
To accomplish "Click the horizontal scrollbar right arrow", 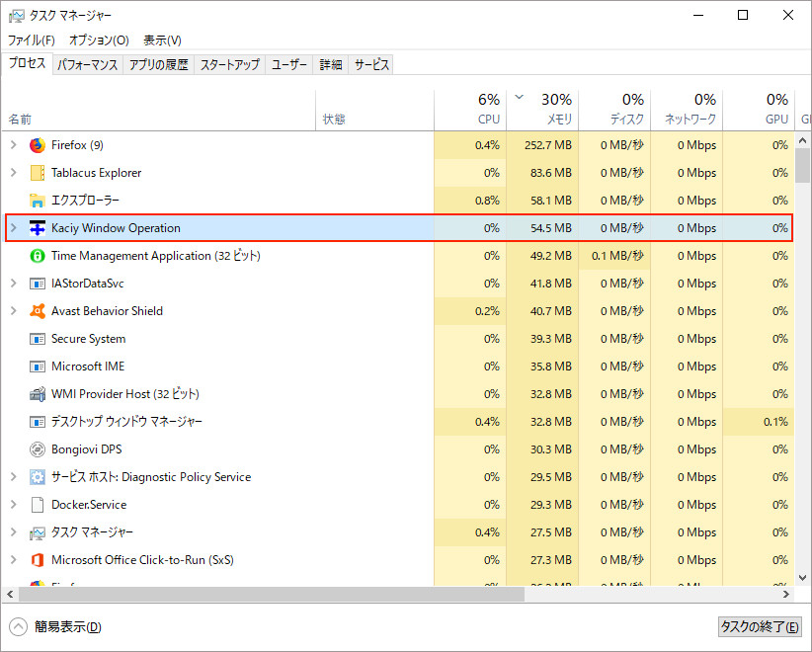I will [786, 595].
